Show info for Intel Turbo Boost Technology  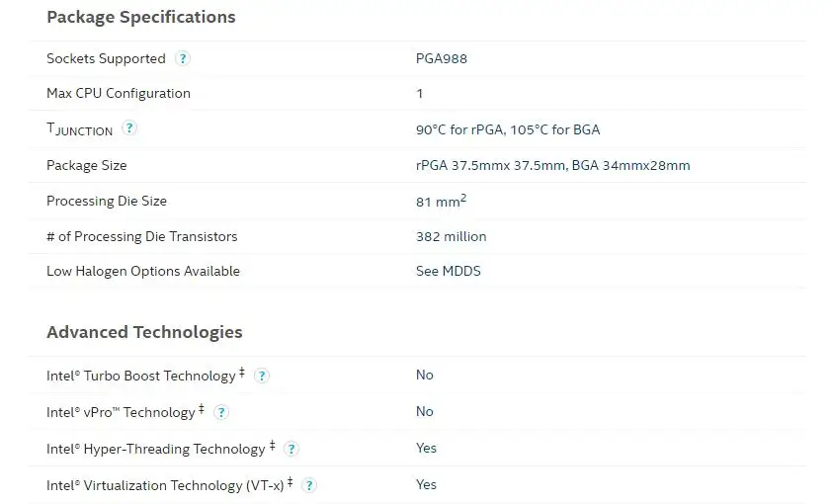pyautogui.click(x=262, y=376)
